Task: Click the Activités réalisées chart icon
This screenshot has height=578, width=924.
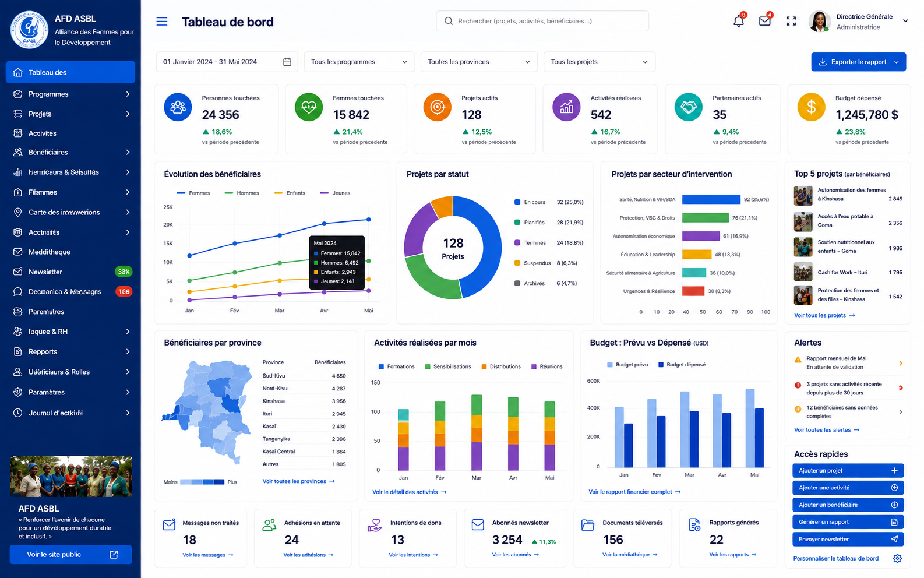Action: (x=566, y=107)
